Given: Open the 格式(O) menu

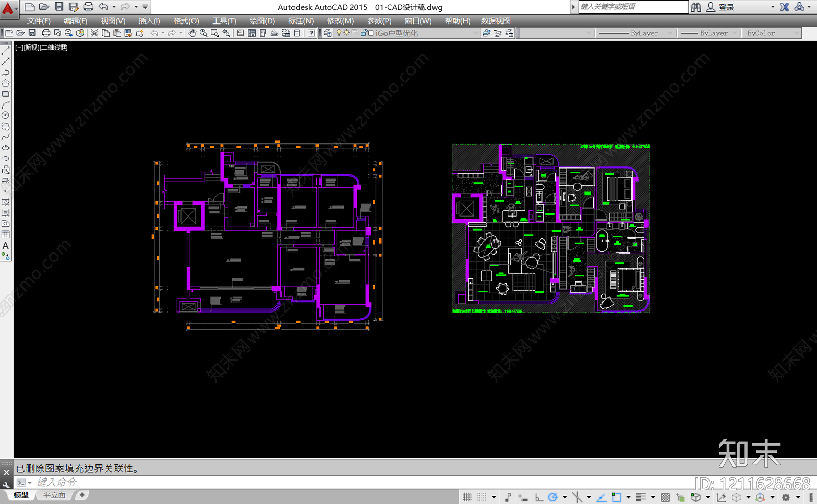Looking at the screenshot, I should (x=186, y=21).
